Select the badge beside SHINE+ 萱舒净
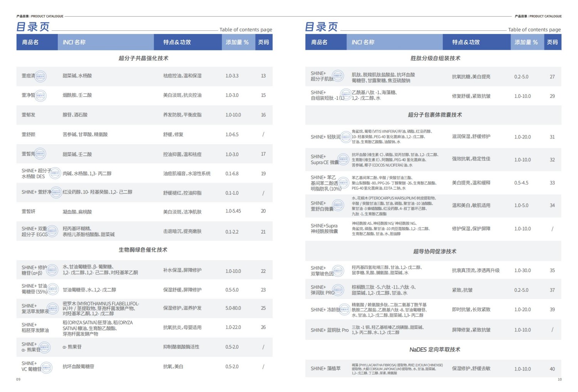This screenshot has height=392, width=578. coord(56,192)
